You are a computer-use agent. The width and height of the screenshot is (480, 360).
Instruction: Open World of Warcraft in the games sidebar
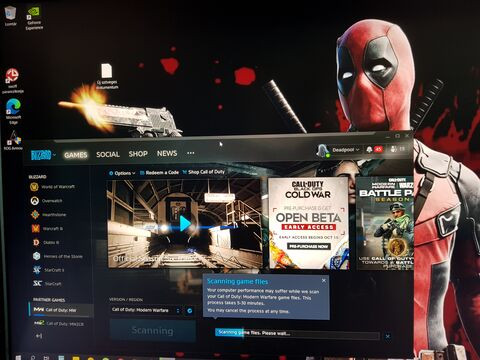[52, 187]
